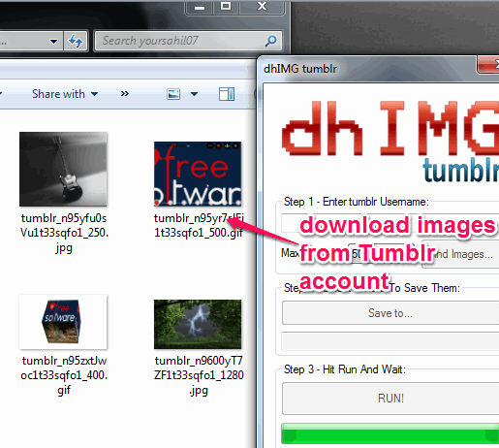Show more toolbar commands via the chevron
The height and width of the screenshot is (448, 499).
(x=125, y=94)
